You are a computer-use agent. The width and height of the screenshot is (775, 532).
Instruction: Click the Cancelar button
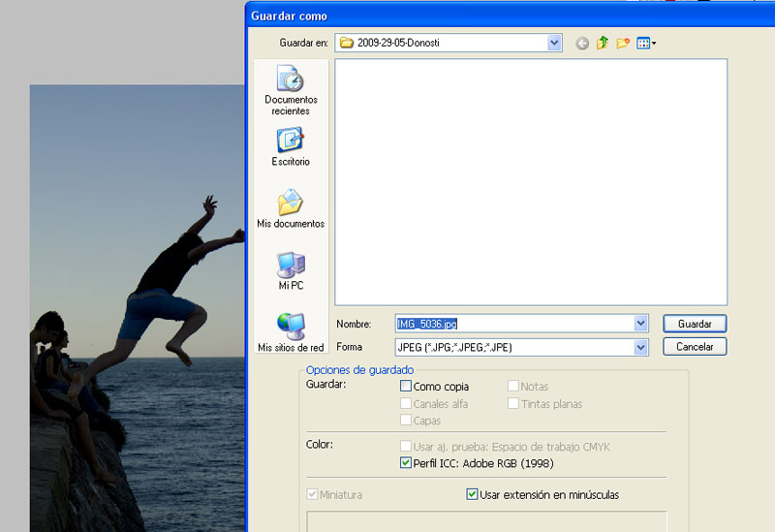[x=695, y=347]
